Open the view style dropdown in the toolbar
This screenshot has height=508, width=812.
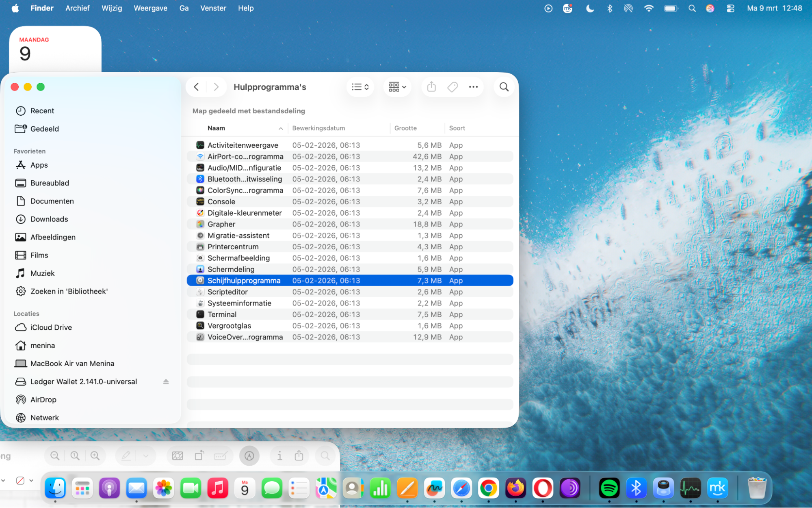click(x=360, y=86)
